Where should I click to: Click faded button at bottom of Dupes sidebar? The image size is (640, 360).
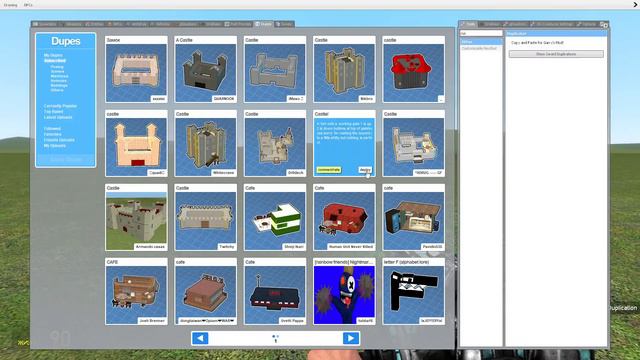(66, 160)
